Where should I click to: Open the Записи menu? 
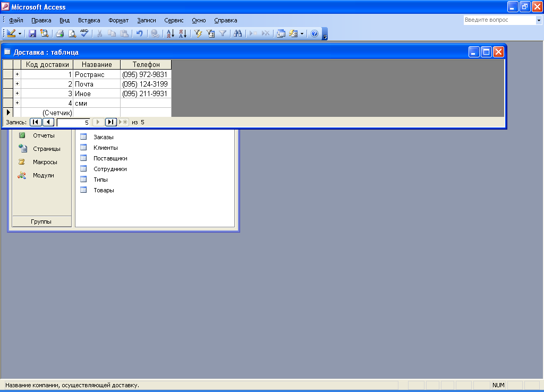click(x=147, y=20)
